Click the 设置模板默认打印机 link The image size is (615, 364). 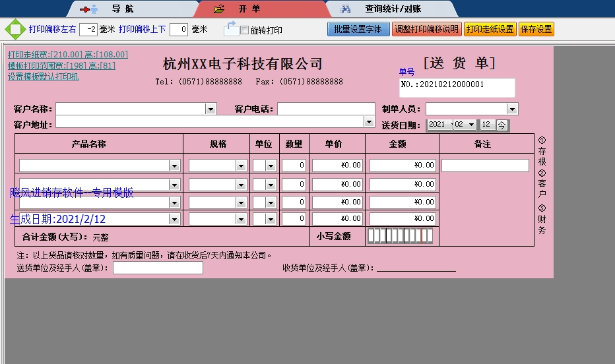pyautogui.click(x=44, y=76)
